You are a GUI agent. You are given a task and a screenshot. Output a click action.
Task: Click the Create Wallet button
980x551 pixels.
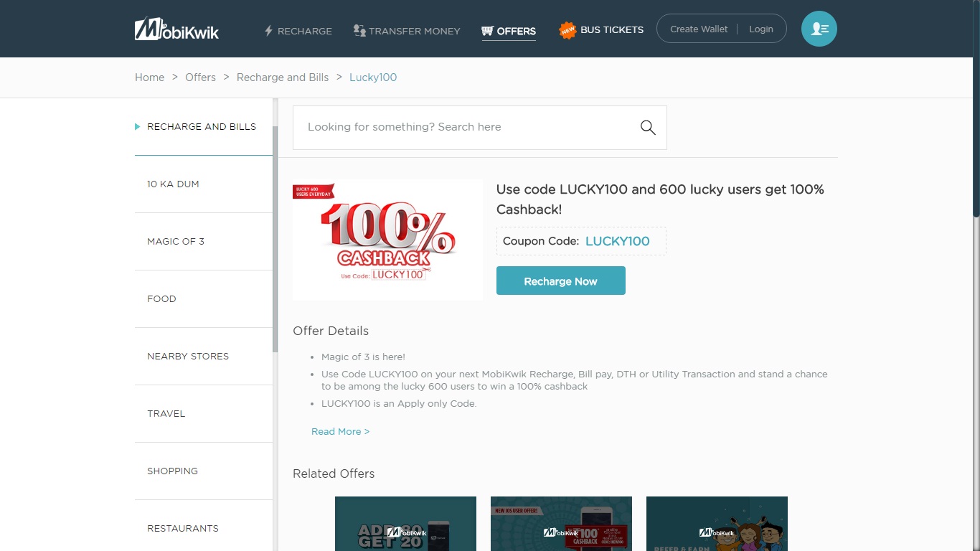[698, 29]
